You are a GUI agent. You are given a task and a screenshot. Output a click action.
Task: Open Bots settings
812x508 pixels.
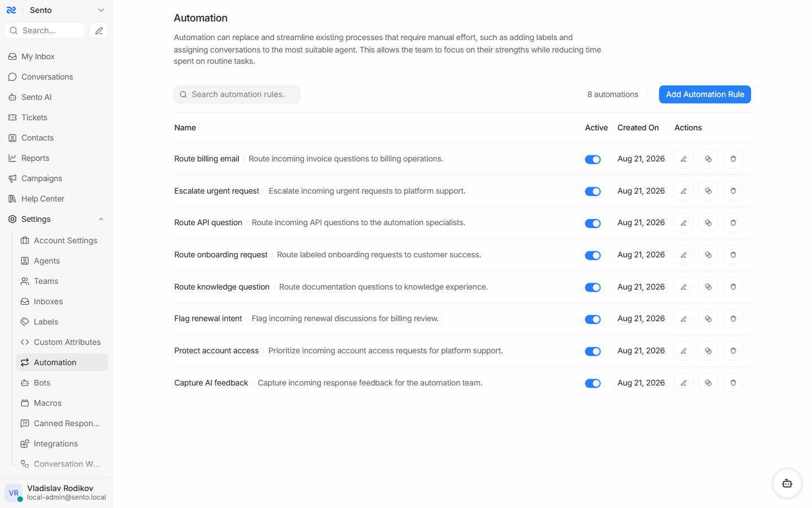tap(62, 383)
